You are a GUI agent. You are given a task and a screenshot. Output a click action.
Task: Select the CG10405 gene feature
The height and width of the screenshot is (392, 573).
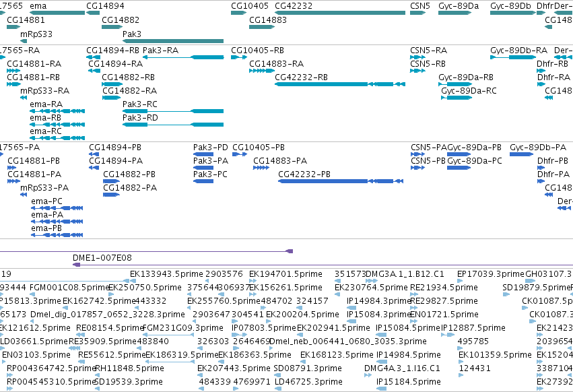(239, 13)
